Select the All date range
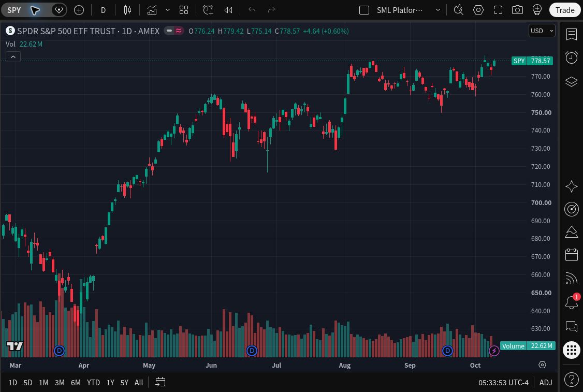Viewport: 583px width, 392px height. (139, 382)
